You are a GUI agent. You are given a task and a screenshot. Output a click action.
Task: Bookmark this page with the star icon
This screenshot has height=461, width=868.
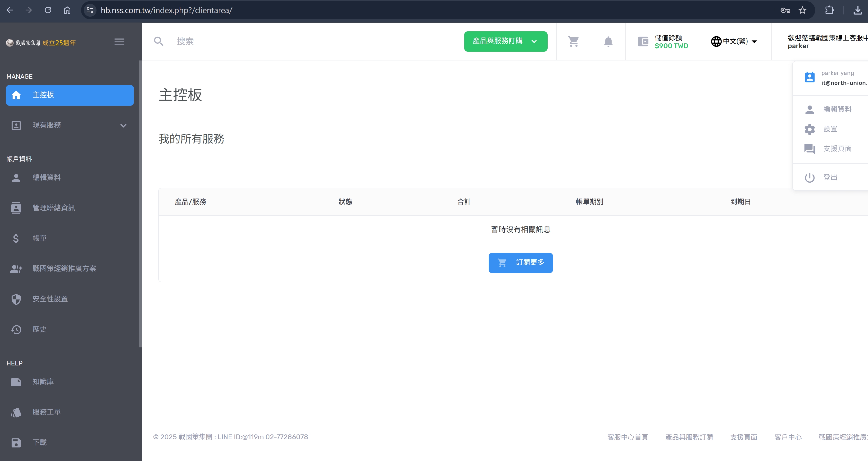tap(803, 10)
